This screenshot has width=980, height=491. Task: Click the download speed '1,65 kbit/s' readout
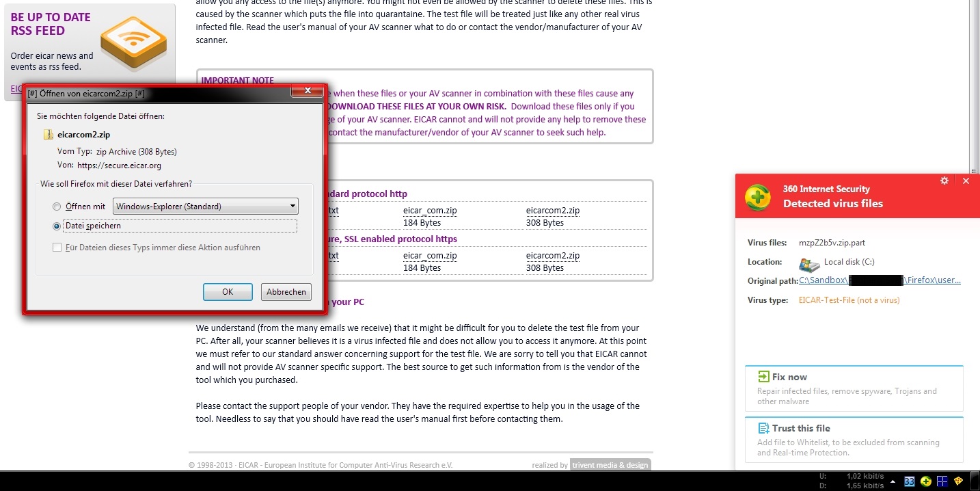pyautogui.click(x=865, y=486)
